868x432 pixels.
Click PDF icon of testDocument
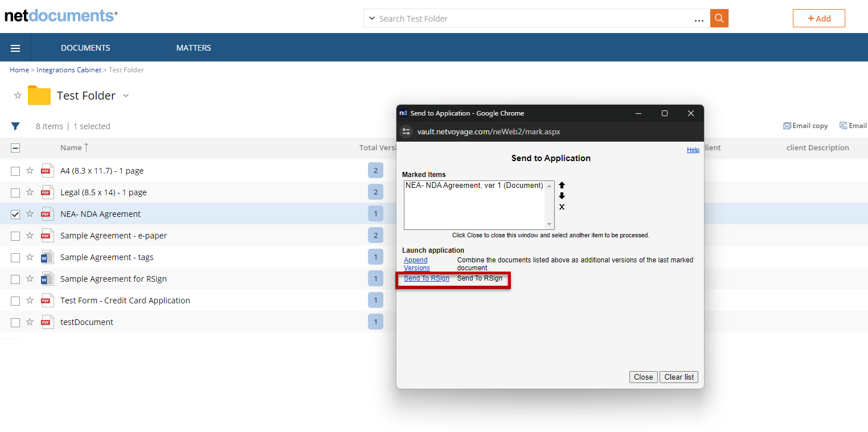click(47, 322)
